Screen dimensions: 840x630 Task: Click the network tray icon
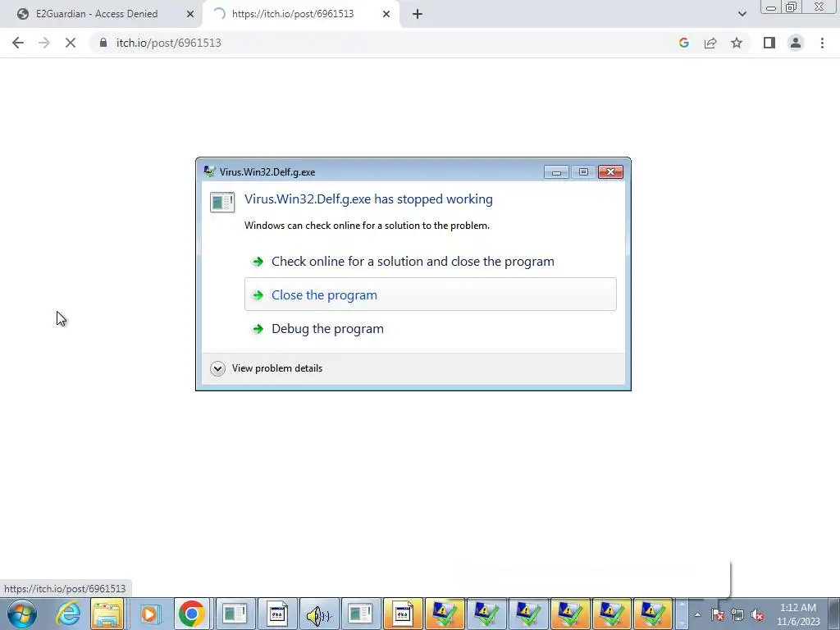click(x=737, y=614)
